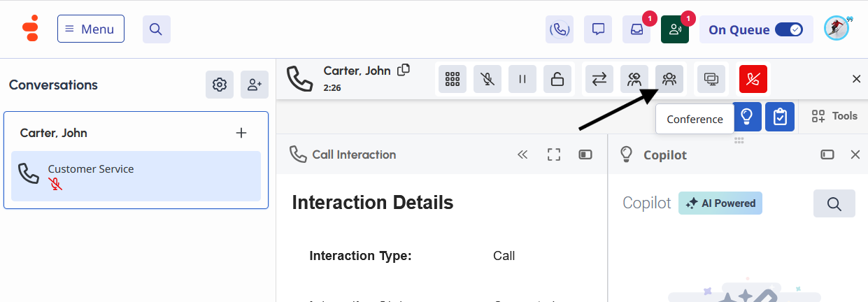Image resolution: width=868 pixels, height=302 pixels.
Task: End the call with red hangup button
Action: pyautogui.click(x=753, y=79)
